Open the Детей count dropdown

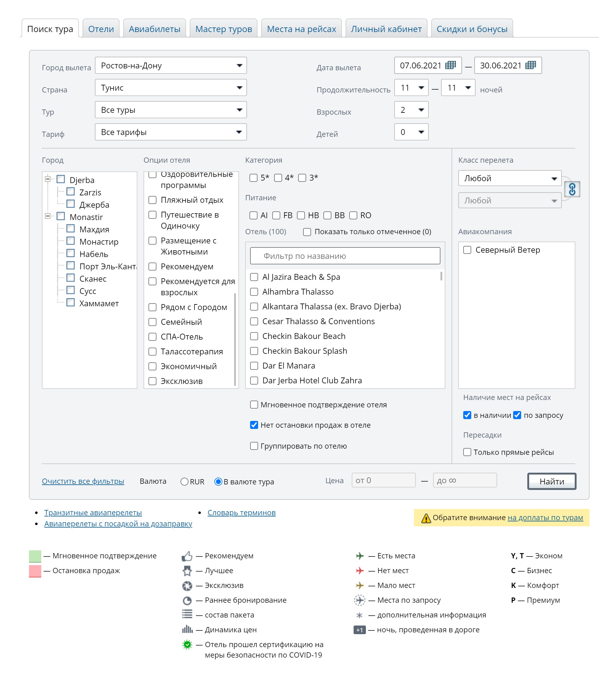[x=411, y=132]
